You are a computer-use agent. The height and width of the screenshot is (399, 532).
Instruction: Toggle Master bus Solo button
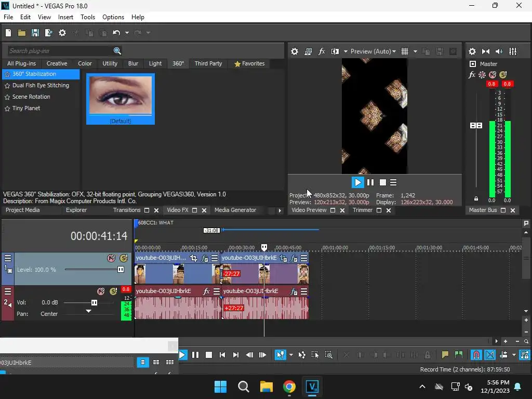coord(503,75)
